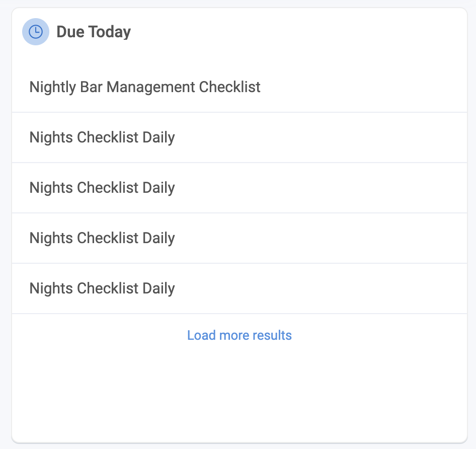476x449 pixels.
Task: Click the clock symbol in the Due Today badge
Action: 36,31
